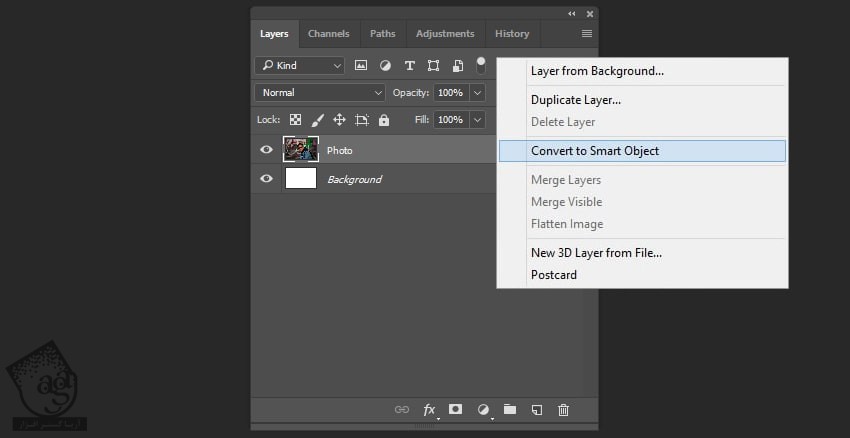Lock transparent pixels icon
The image size is (850, 438).
[295, 120]
